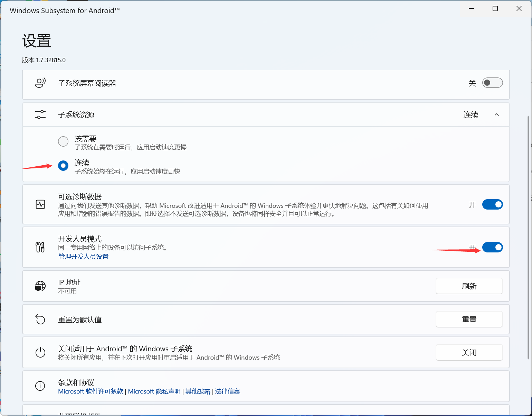Click the sliders icon beside 子系统资源
The width and height of the screenshot is (532, 416).
pyautogui.click(x=40, y=114)
